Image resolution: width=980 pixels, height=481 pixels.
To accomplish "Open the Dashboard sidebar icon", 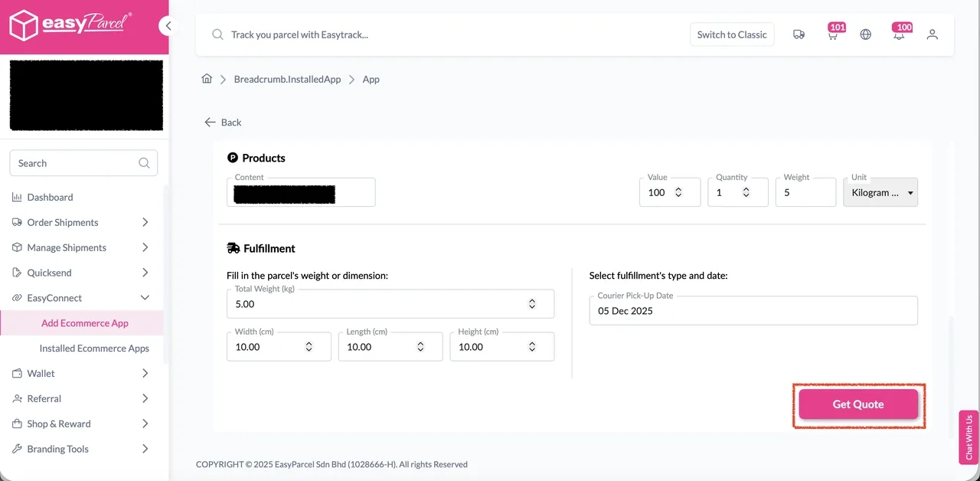I will coord(16,197).
